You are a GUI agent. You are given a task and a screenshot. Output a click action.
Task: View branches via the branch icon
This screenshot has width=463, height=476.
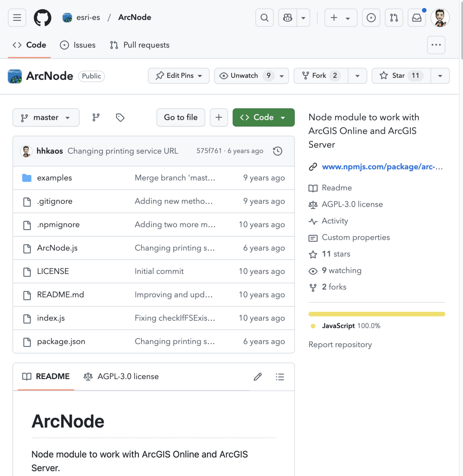point(96,117)
